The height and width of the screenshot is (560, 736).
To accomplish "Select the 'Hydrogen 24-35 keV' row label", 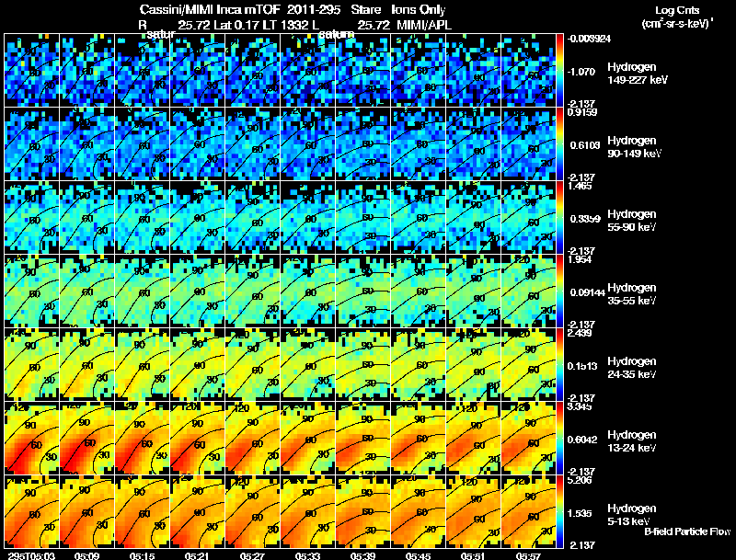I will tap(632, 368).
